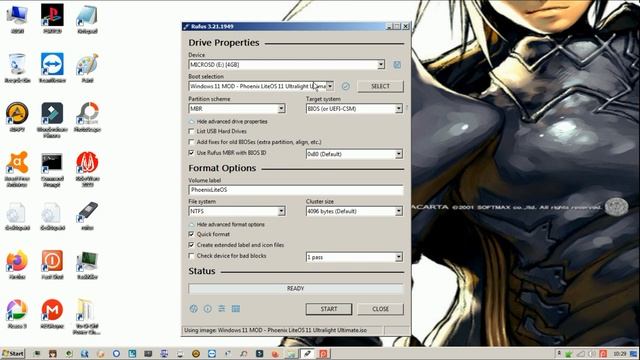Click the Rufus taskbar button
This screenshot has width=640, height=360.
pyautogui.click(x=307, y=353)
